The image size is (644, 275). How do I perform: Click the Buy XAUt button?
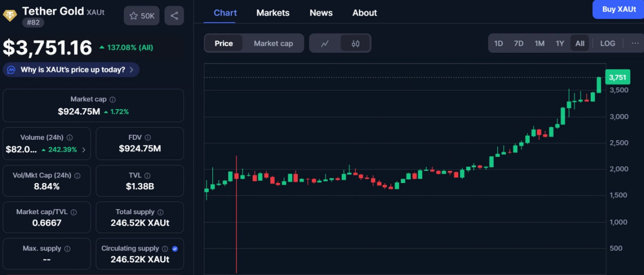(x=619, y=10)
